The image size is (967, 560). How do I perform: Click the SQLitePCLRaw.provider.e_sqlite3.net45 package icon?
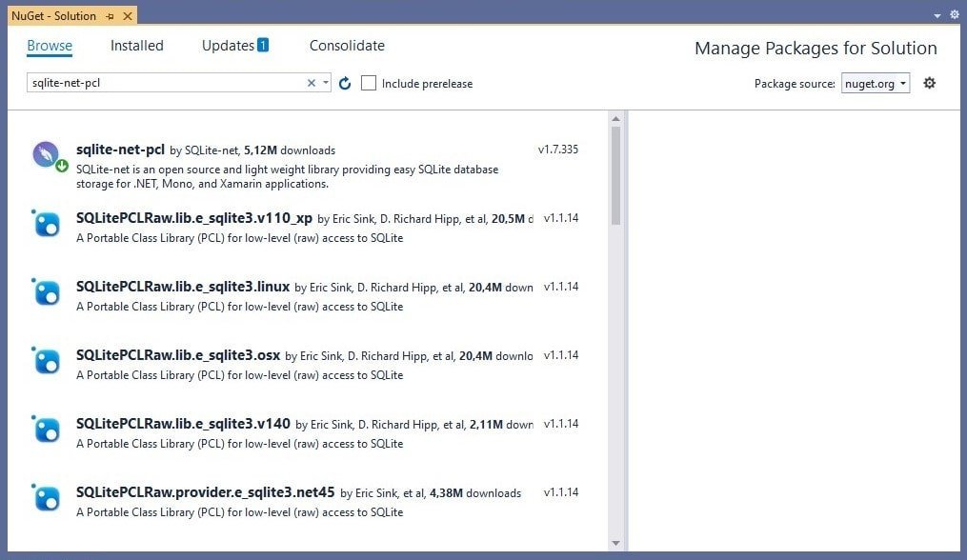point(47,497)
